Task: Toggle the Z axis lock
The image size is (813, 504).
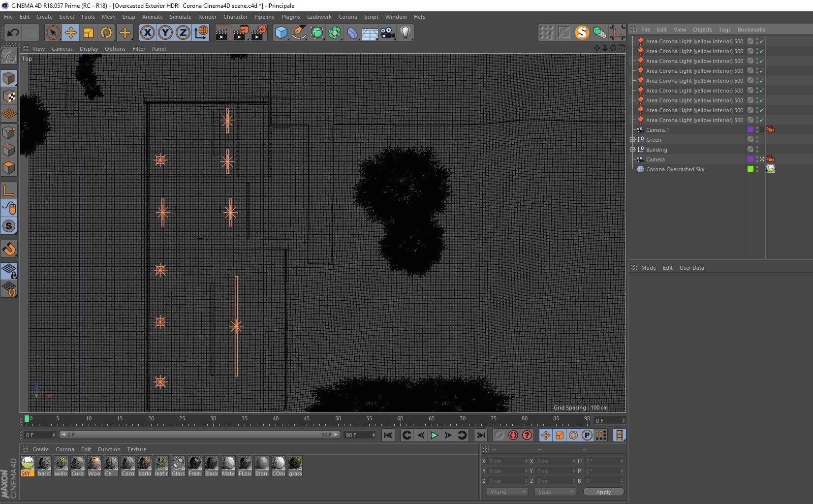Action: coord(183,33)
